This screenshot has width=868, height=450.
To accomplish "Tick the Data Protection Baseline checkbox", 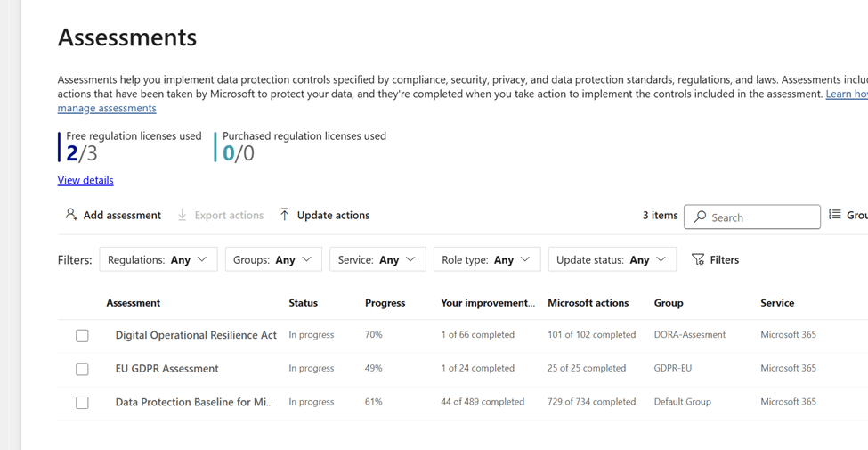I will click(82, 403).
